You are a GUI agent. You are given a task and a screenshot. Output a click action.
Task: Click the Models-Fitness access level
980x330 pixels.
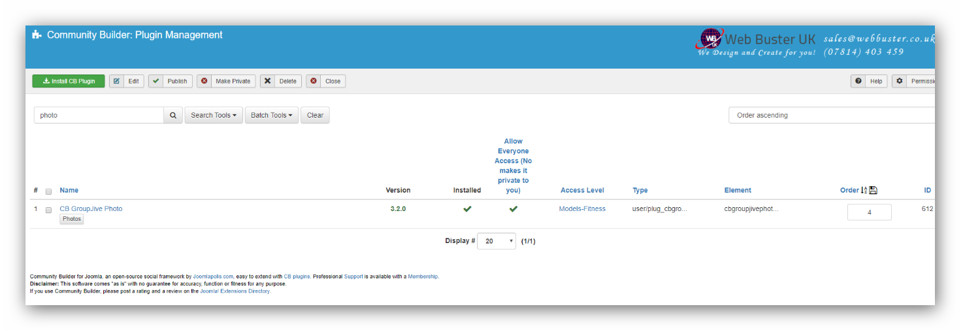click(x=582, y=208)
